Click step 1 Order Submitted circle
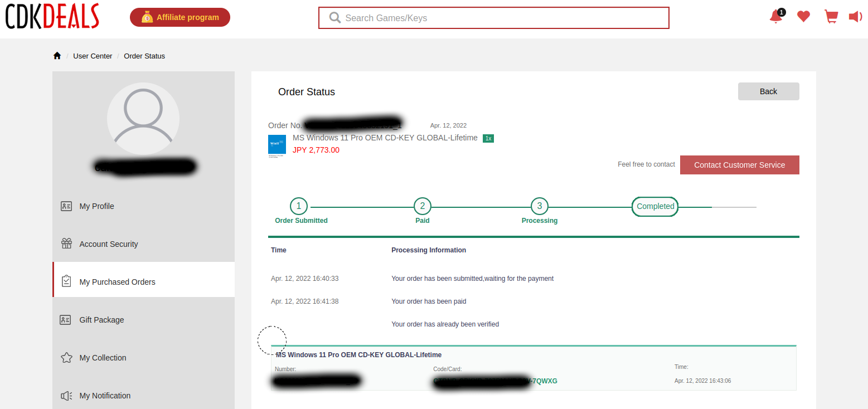The image size is (868, 409). coord(299,206)
